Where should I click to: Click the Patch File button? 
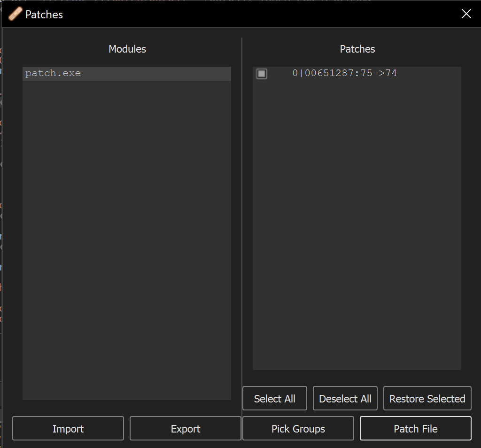pyautogui.click(x=416, y=428)
